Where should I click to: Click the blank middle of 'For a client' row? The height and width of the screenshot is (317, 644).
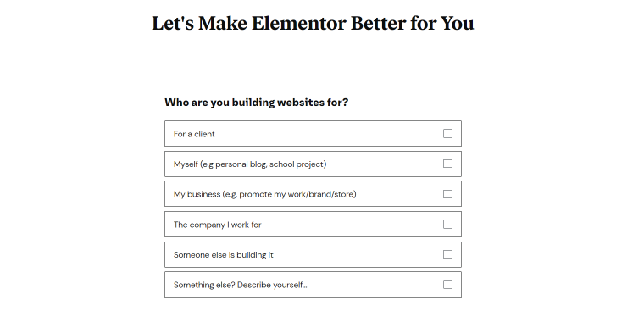[x=329, y=133]
